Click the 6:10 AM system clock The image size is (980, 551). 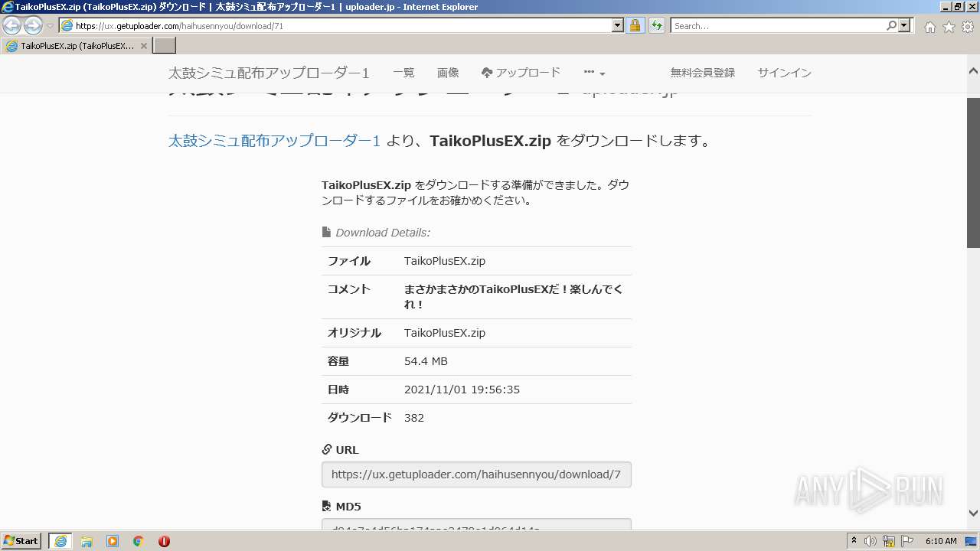[941, 541]
